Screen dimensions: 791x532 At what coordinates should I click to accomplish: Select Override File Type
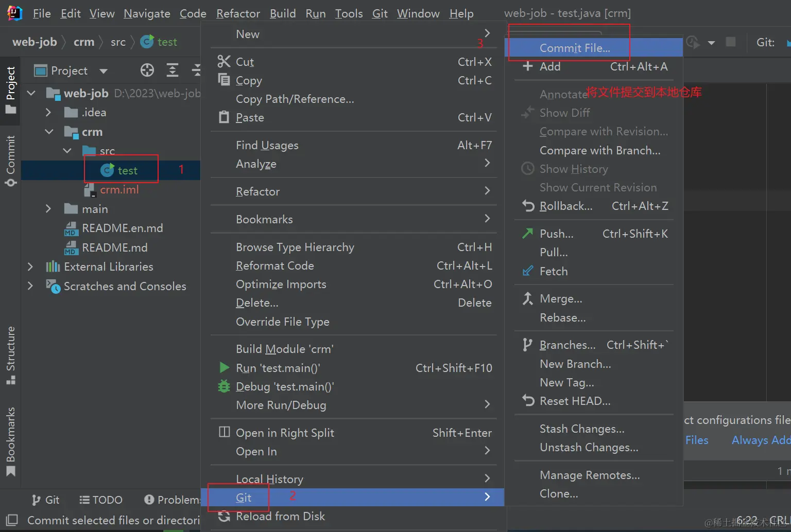click(353, 322)
